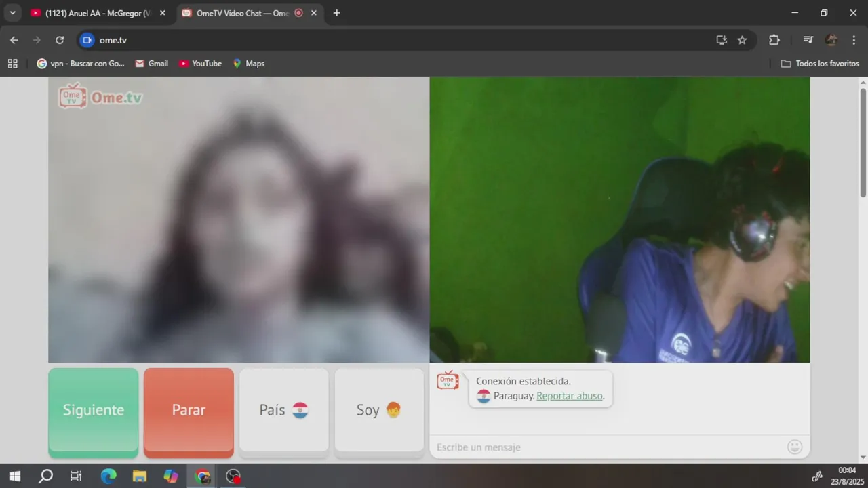Image resolution: width=868 pixels, height=488 pixels.
Task: Open the Gmail bookmark
Action: [x=151, y=64]
